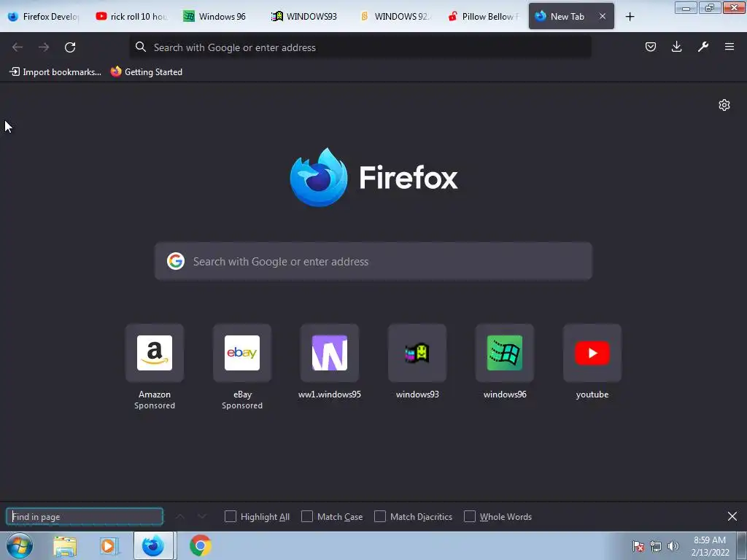Open network status tray icon
Screen dimensions: 747x560
pyautogui.click(x=656, y=546)
